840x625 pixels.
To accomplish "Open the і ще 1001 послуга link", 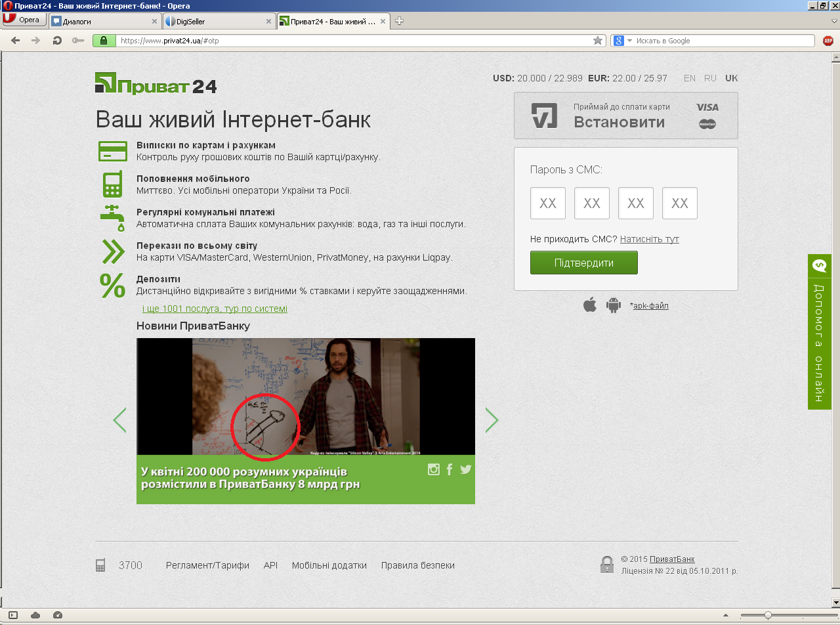I will [215, 309].
